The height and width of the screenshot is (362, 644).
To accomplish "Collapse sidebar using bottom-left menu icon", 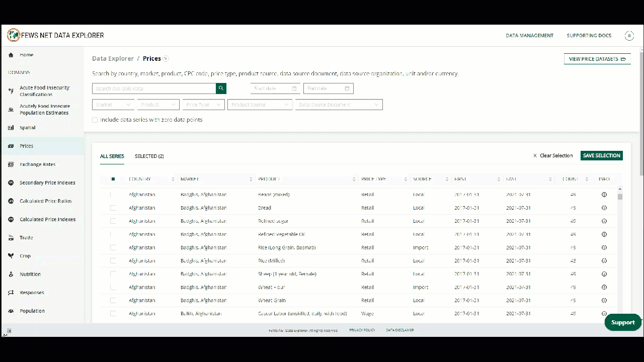I will [9, 331].
